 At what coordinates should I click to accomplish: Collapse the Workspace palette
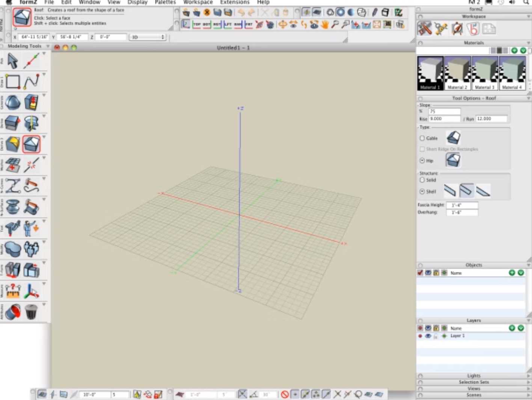529,17
